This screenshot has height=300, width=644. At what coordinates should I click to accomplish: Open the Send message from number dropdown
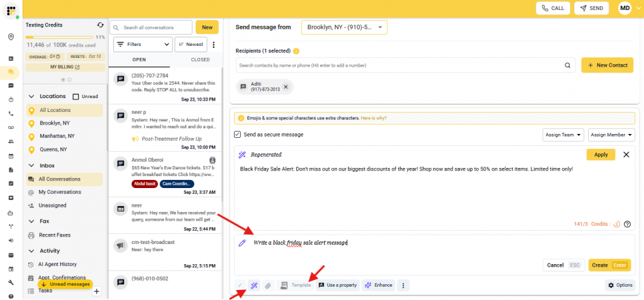(344, 27)
